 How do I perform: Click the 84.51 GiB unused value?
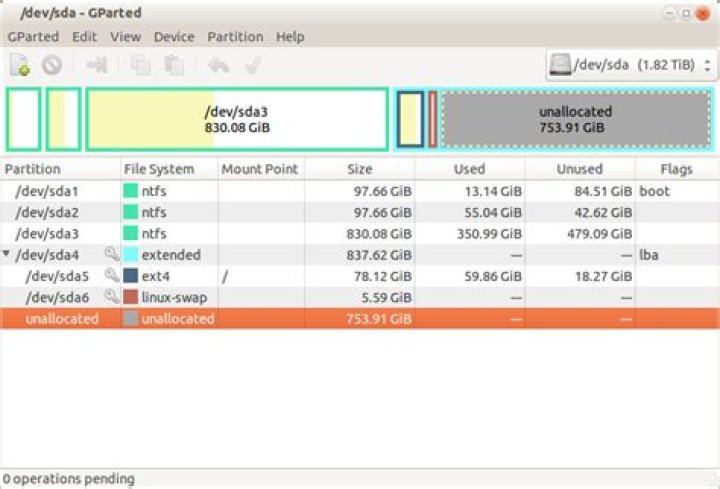pos(603,191)
